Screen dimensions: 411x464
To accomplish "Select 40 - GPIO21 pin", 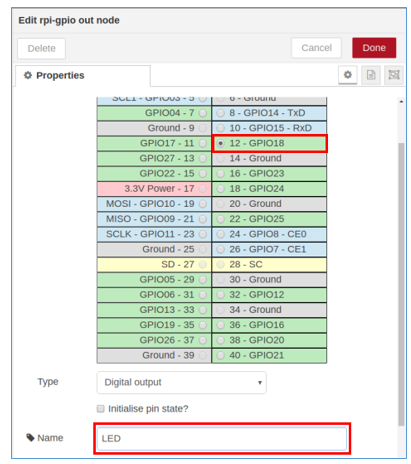I will click(x=269, y=355).
